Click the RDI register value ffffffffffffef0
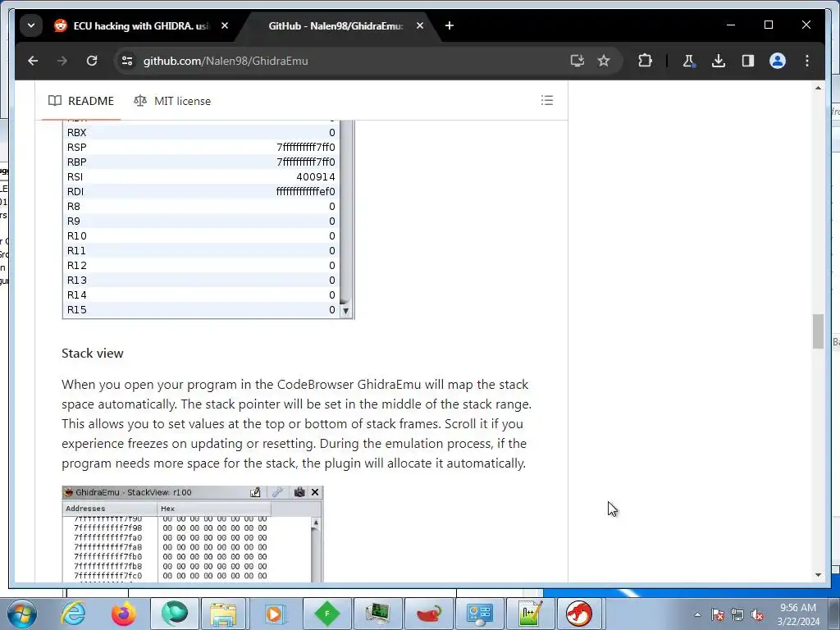The height and width of the screenshot is (630, 840). [x=305, y=192]
